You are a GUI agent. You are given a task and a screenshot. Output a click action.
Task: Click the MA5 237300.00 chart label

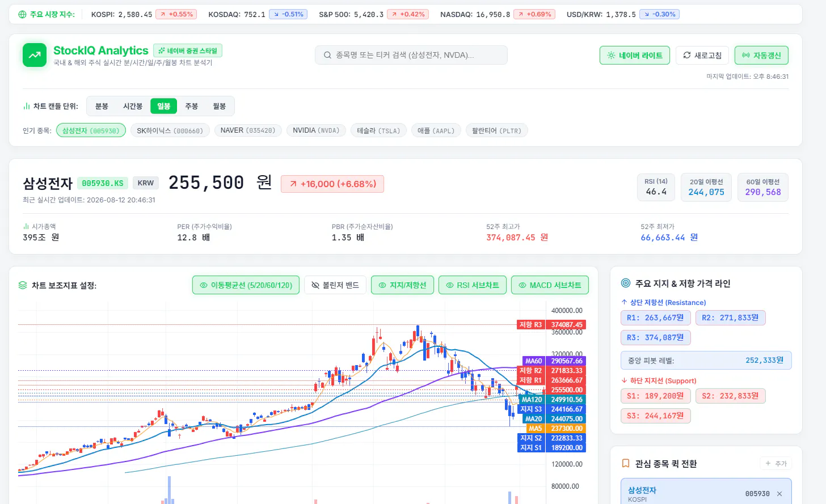(x=556, y=428)
